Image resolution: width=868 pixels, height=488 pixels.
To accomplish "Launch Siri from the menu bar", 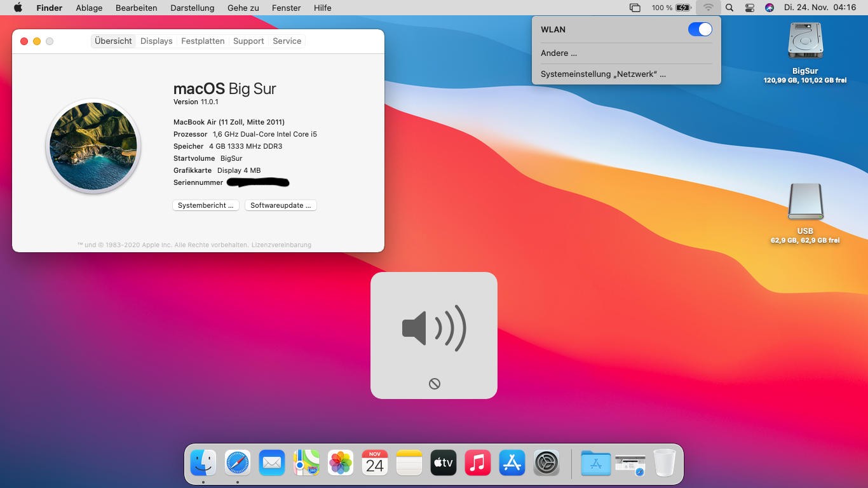I will pos(770,8).
